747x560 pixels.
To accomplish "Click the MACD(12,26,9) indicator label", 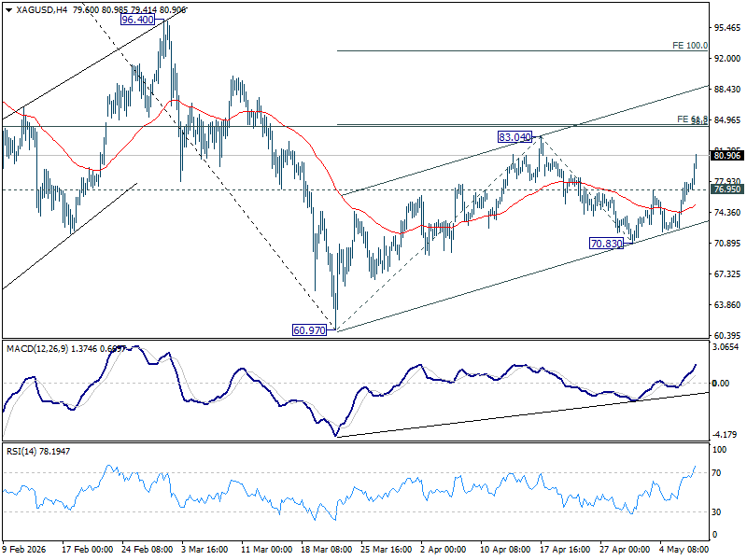I will (37, 348).
